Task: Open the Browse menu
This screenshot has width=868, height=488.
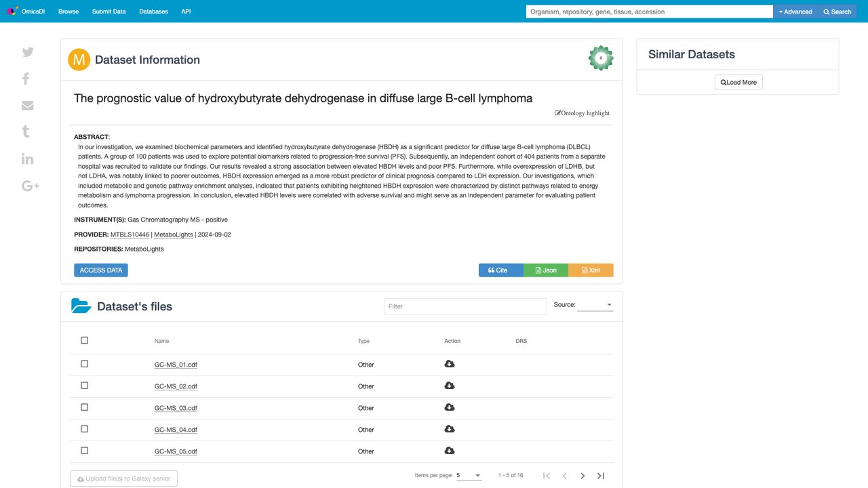Action: 68,12
